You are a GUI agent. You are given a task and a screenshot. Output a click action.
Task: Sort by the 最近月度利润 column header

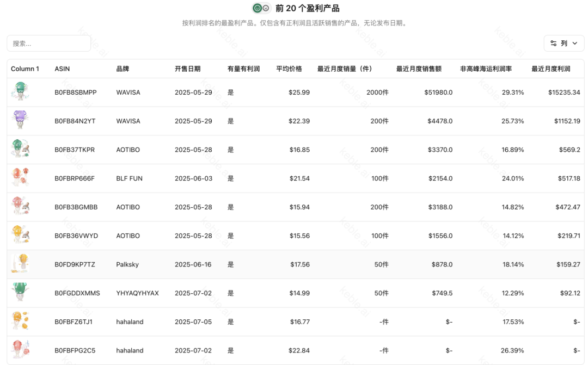[x=550, y=69]
